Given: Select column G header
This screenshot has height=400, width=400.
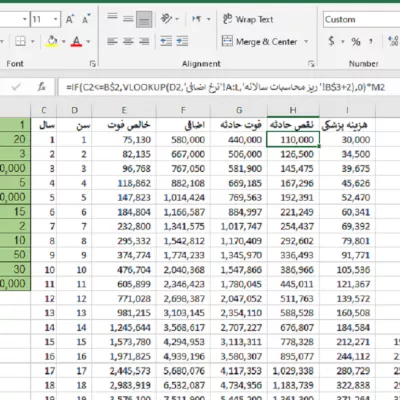Looking at the screenshot, I should (x=239, y=110).
